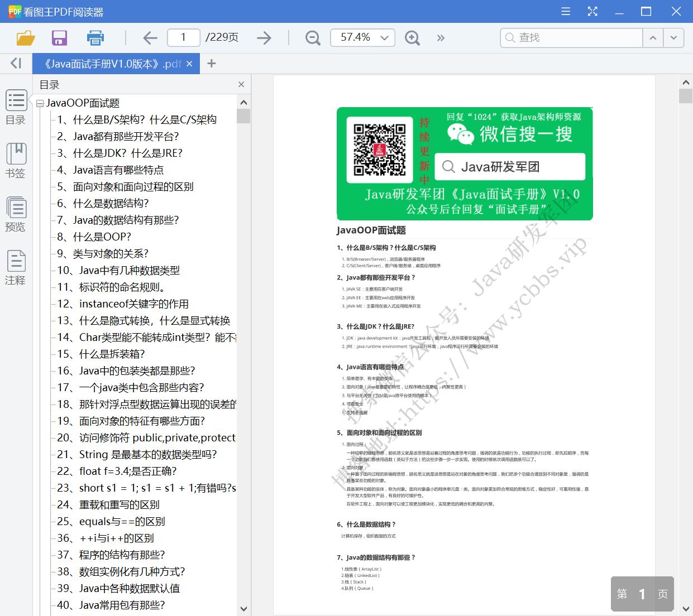Select outline item 24、重载和重写的区别
The width and height of the screenshot is (693, 616).
[108, 504]
